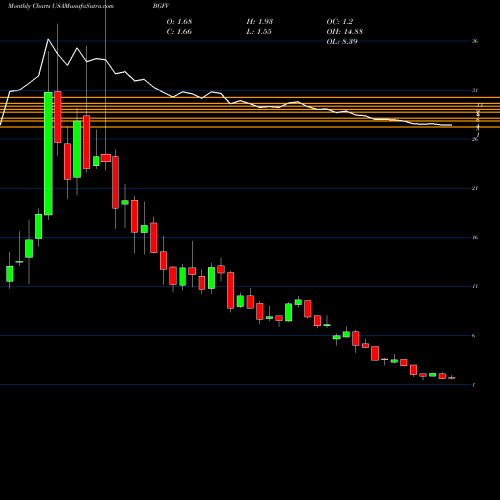The image size is (500, 500).
Task: Click the 'OC: 1.2' reading
Action: pyautogui.click(x=340, y=22)
